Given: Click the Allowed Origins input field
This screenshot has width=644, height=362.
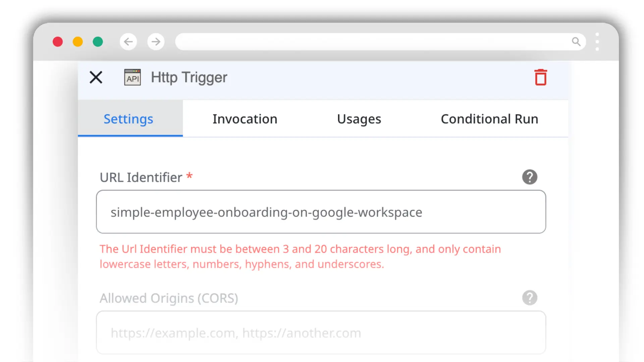Looking at the screenshot, I should [x=321, y=333].
